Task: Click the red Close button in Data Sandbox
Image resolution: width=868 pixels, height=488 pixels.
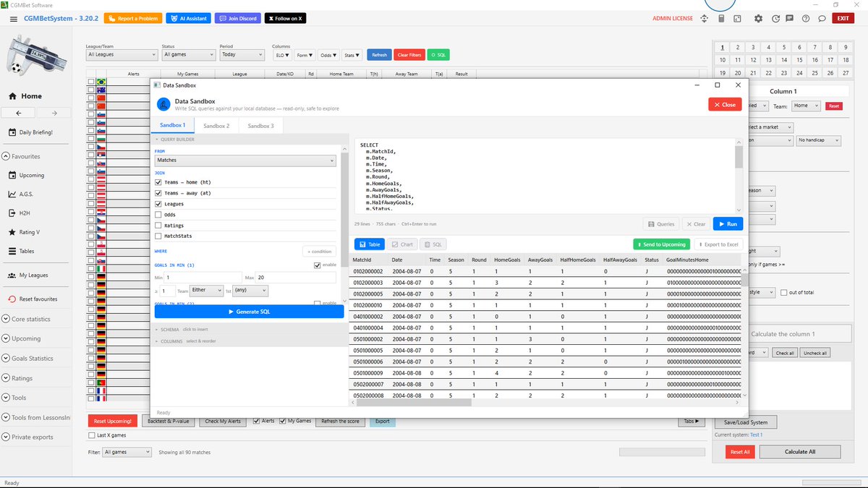Action: [x=725, y=105]
